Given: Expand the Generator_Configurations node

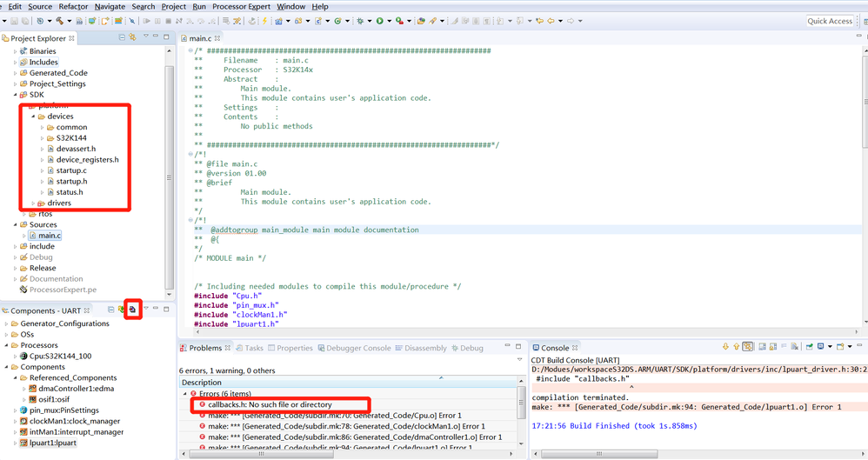Looking at the screenshot, I should coord(7,323).
